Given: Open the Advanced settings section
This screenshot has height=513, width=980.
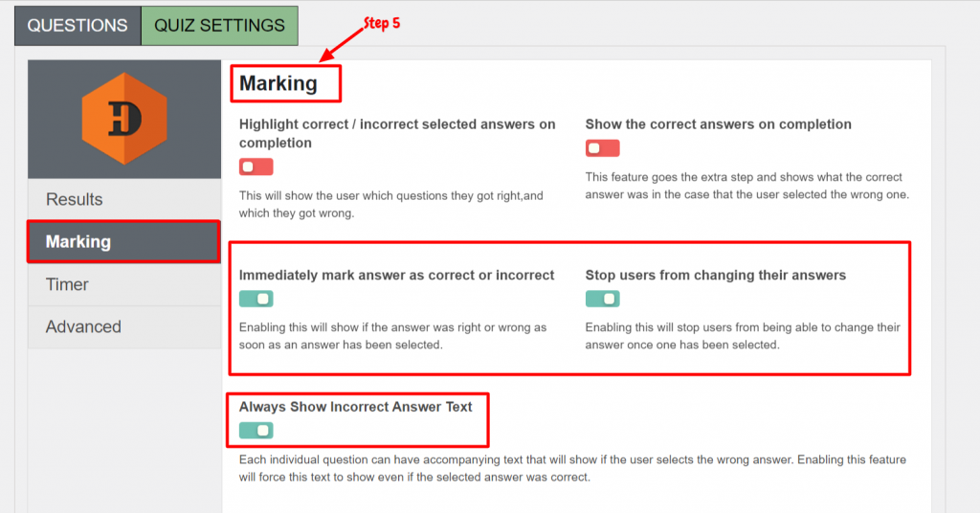Looking at the screenshot, I should point(124,326).
